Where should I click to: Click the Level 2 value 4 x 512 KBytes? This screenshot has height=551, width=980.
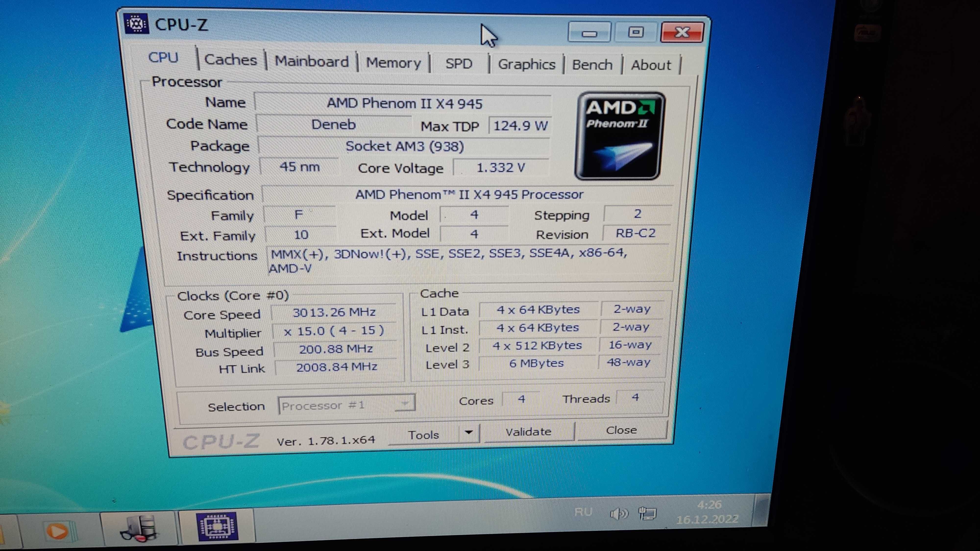537,345
